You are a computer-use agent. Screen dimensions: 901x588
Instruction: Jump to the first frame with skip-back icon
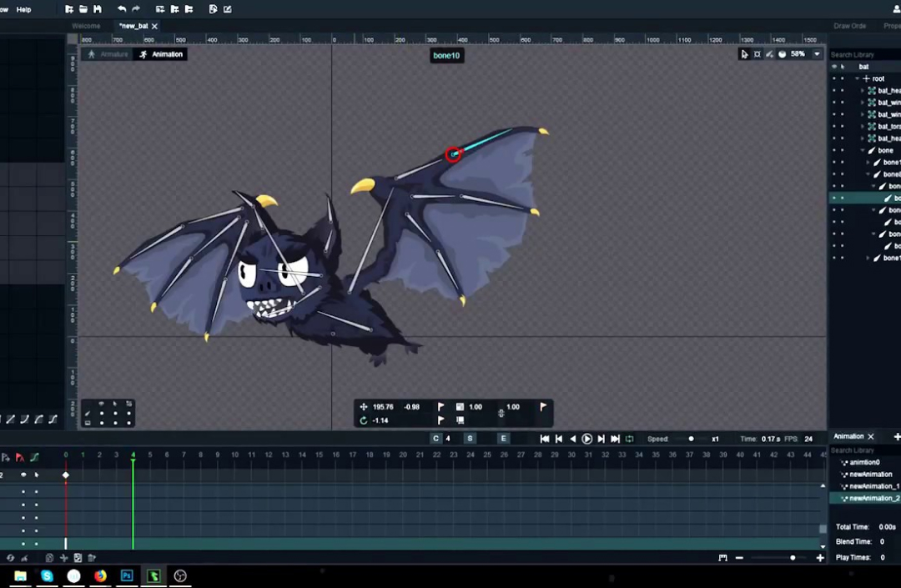click(545, 439)
